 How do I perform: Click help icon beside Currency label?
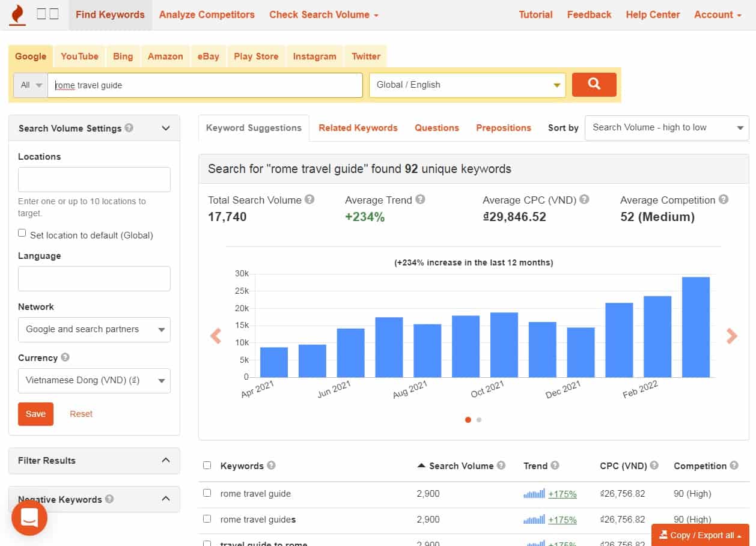pos(65,357)
